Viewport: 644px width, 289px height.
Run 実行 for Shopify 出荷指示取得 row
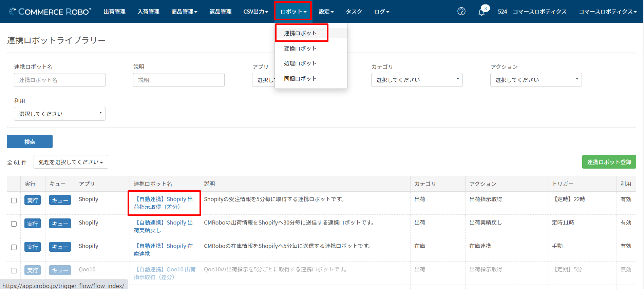[33, 200]
